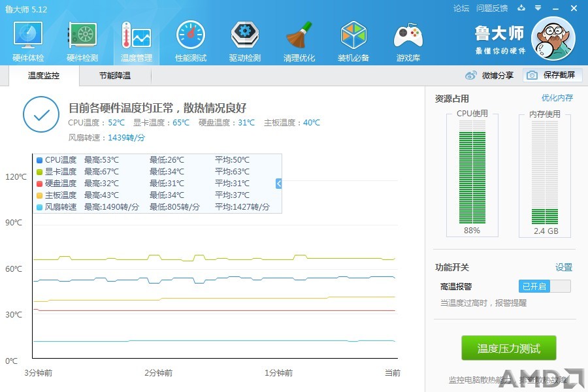Open 装机必备 essential software

(353, 42)
